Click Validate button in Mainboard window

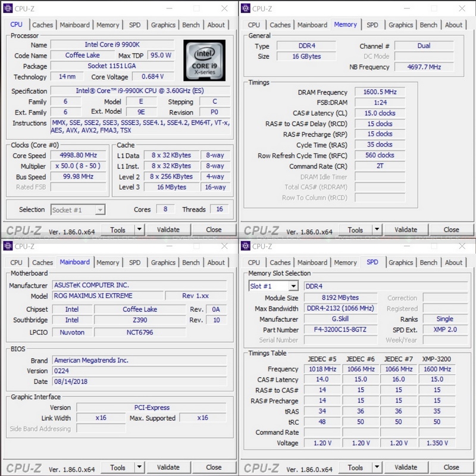pos(168,468)
